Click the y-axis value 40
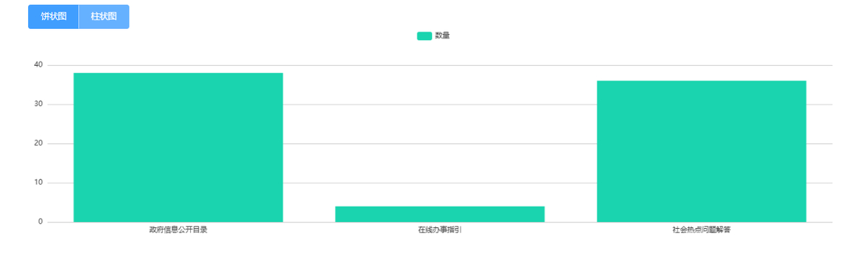Viewport: 868px width, 273px height. tap(38, 65)
